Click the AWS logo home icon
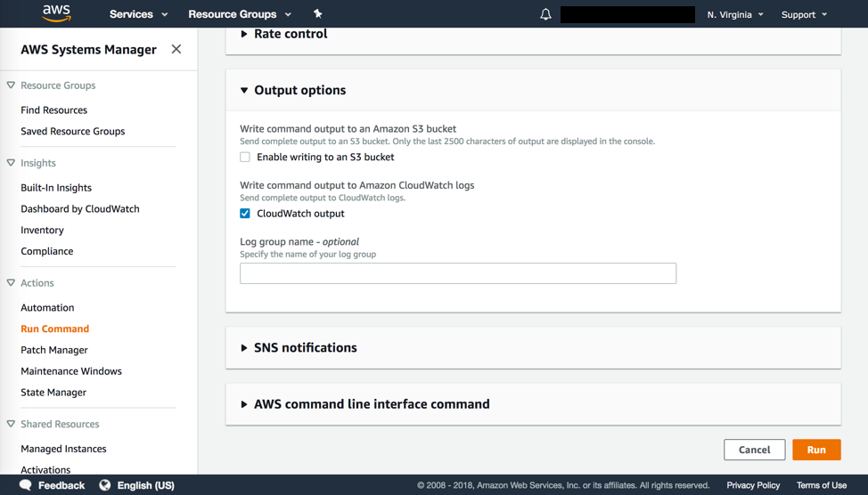Viewport: 868px width, 495px height. click(56, 13)
